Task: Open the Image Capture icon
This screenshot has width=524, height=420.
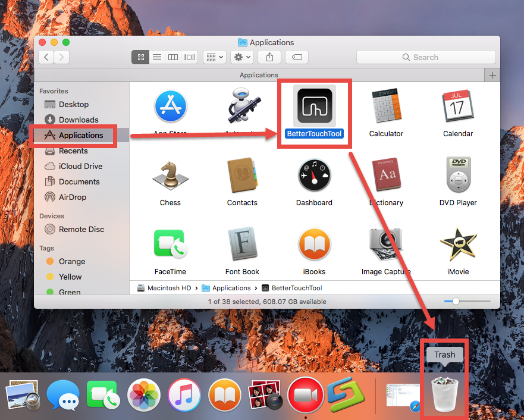Action: click(386, 245)
